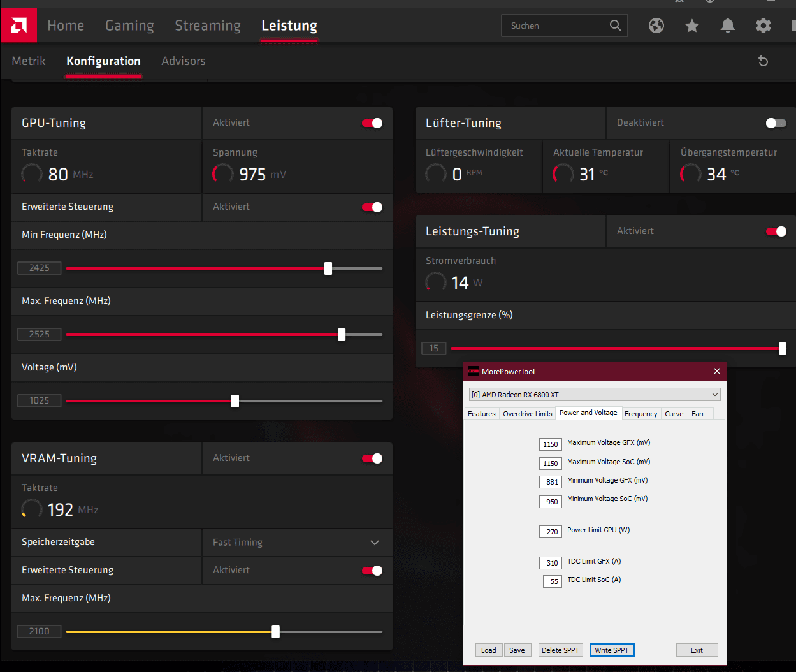796x672 pixels.
Task: Enable the Lüfter-Tuning toggle
Action: tap(776, 123)
